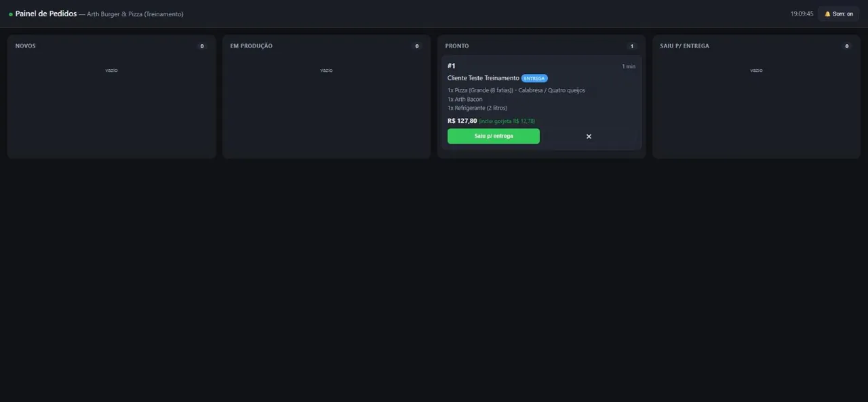The width and height of the screenshot is (868, 402).
Task: Click "vazio" in the EM PRODUÇÃO column
Action: click(326, 70)
